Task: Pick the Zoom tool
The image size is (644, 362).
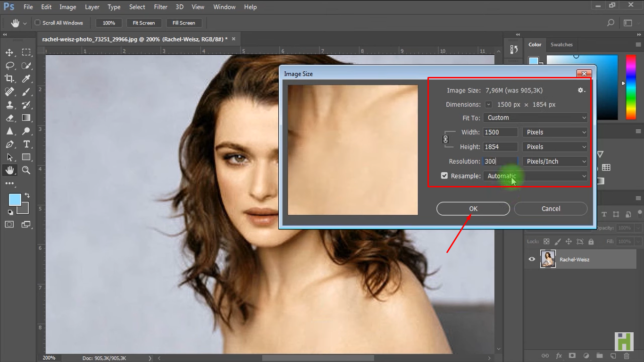Action: tap(26, 170)
